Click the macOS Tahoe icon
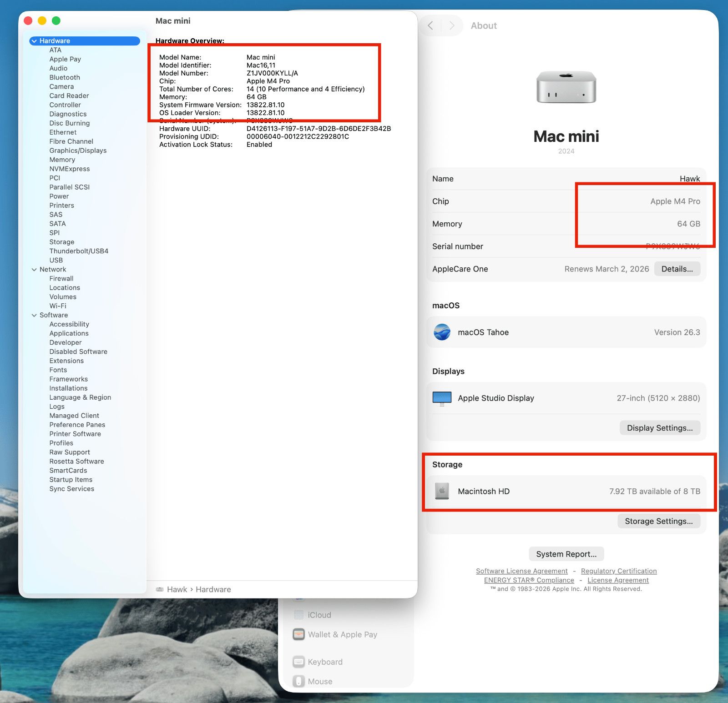 442,332
